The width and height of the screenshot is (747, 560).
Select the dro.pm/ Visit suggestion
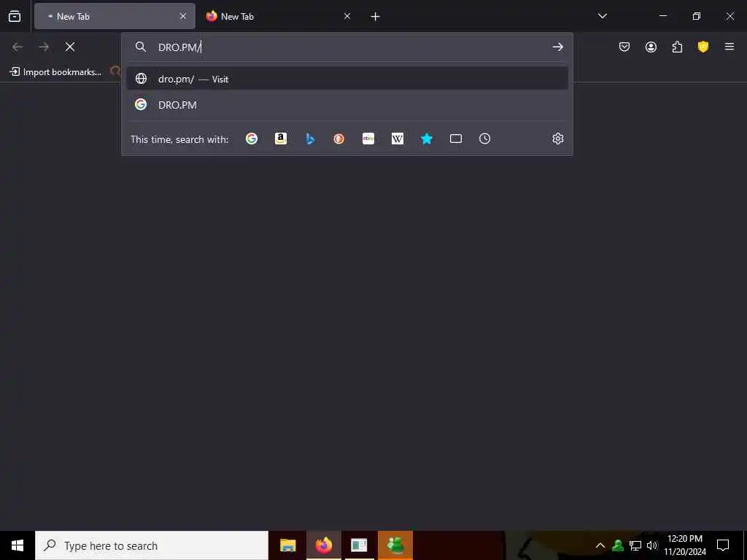pos(347,79)
